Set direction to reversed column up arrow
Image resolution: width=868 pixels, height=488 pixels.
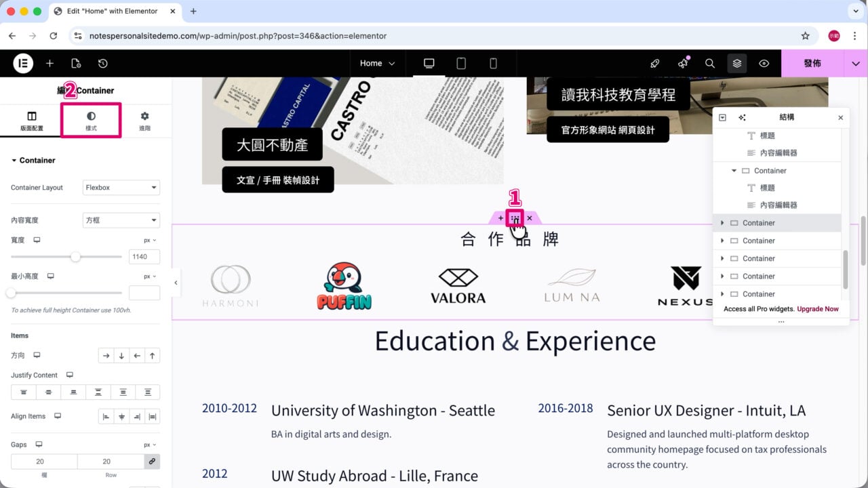[x=153, y=355]
